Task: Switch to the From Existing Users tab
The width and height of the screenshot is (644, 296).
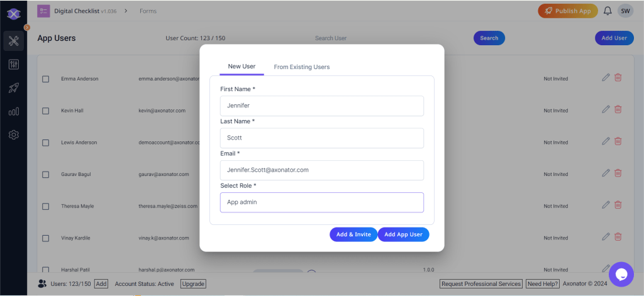Action: click(x=301, y=67)
